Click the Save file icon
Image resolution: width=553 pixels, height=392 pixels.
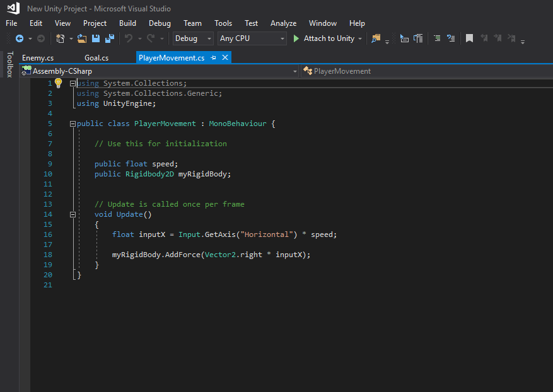coord(96,38)
